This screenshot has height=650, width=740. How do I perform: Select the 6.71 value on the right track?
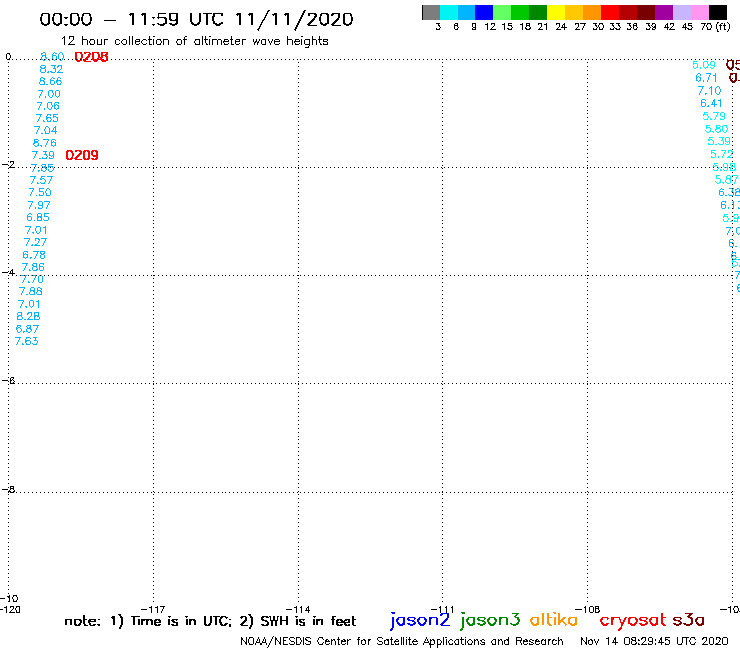(706, 78)
